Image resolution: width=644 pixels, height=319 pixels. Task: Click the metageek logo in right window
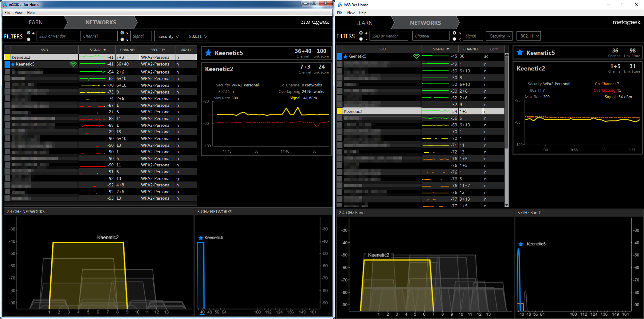click(626, 22)
